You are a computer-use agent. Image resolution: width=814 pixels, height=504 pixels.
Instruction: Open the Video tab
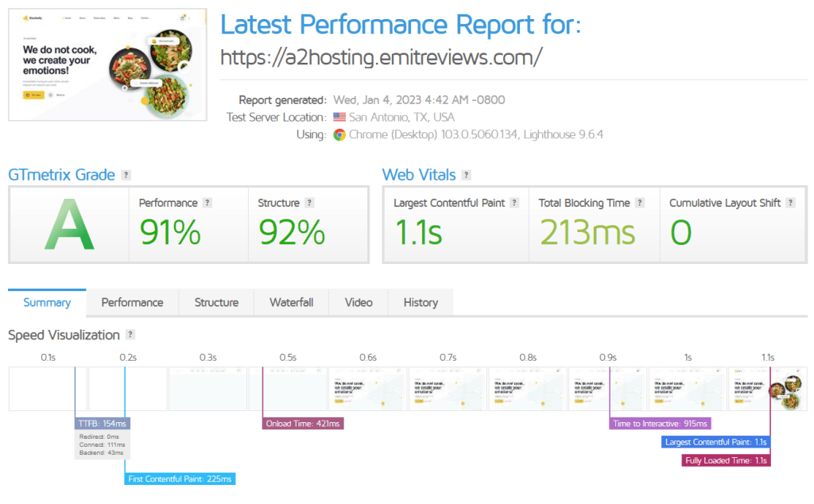[359, 303]
